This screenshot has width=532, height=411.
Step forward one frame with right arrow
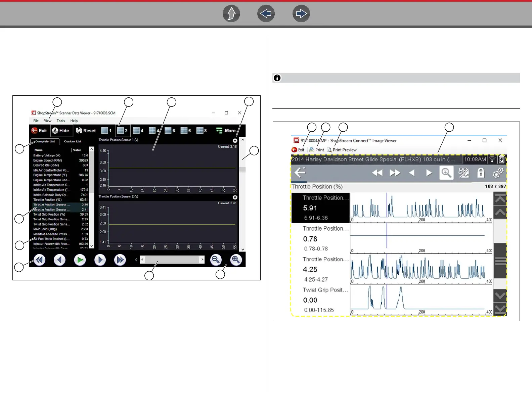coord(100,260)
